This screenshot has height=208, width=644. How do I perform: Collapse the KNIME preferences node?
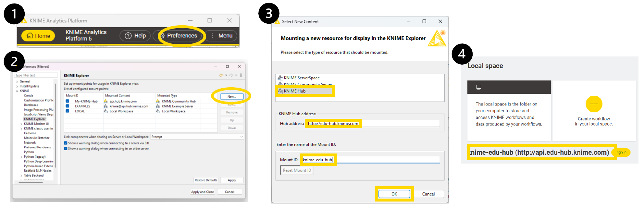(17, 91)
